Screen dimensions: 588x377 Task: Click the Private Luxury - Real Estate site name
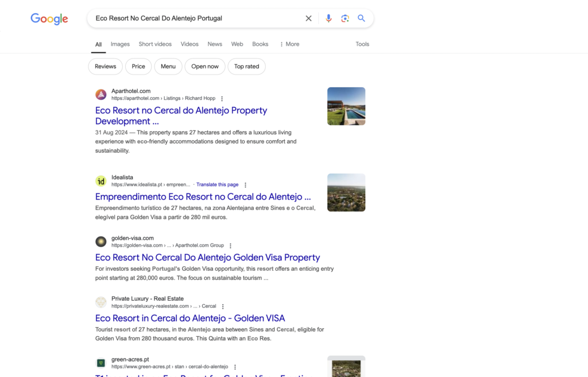coord(148,299)
